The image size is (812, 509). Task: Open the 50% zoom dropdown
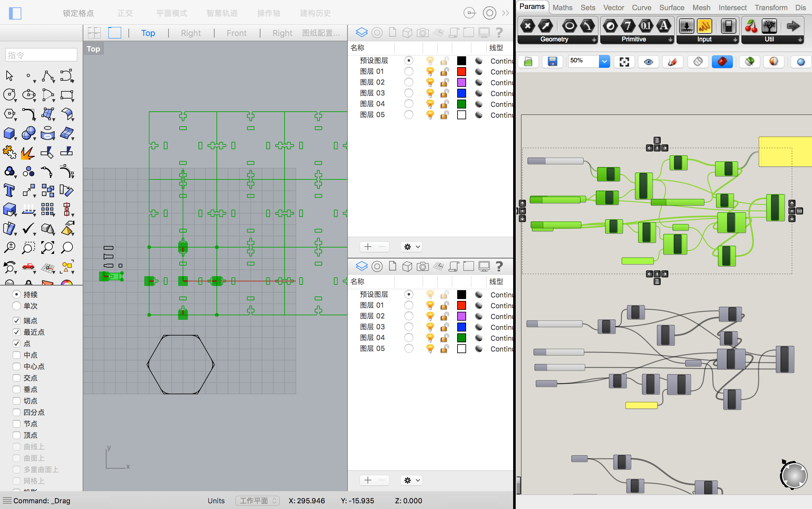point(604,61)
